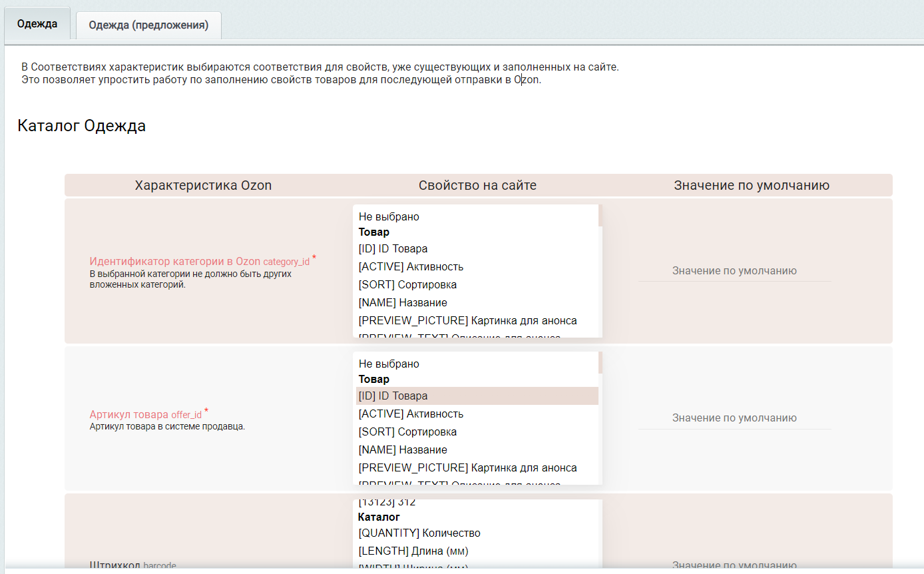
Task: Choose [ACTIVE] Активность for offer_id
Action: (x=411, y=414)
